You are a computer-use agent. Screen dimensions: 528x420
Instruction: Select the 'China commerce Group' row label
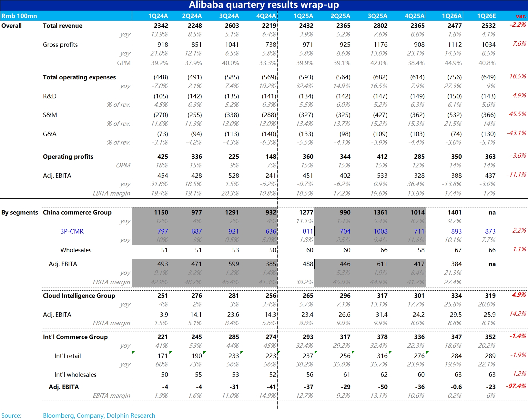77,212
